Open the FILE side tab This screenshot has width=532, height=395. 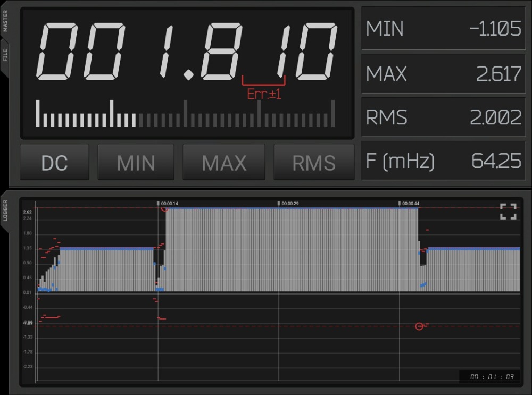point(5,55)
